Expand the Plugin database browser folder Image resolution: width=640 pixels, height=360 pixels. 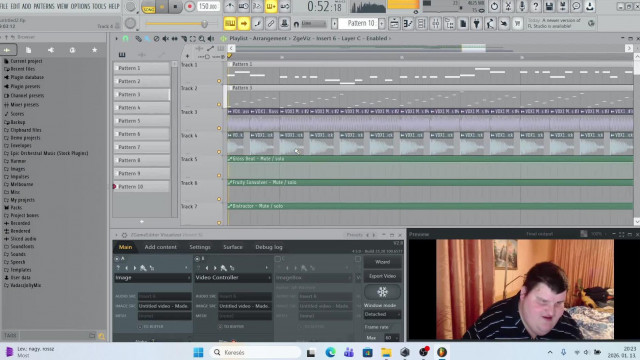pyautogui.click(x=24, y=77)
